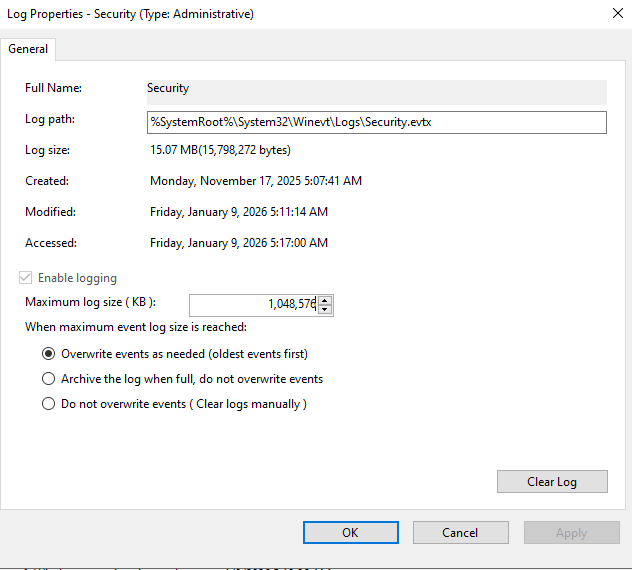The width and height of the screenshot is (632, 570).
Task: Select Overwrite events as needed option
Action: [48, 354]
